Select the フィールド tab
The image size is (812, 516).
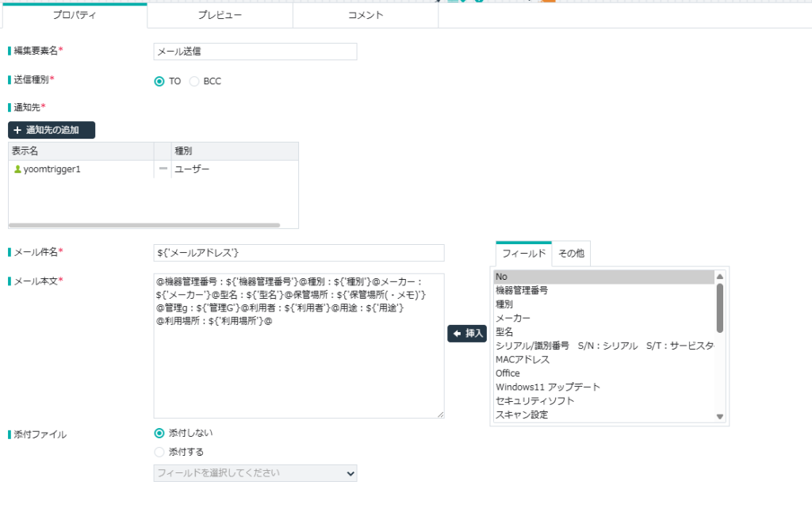(x=523, y=253)
